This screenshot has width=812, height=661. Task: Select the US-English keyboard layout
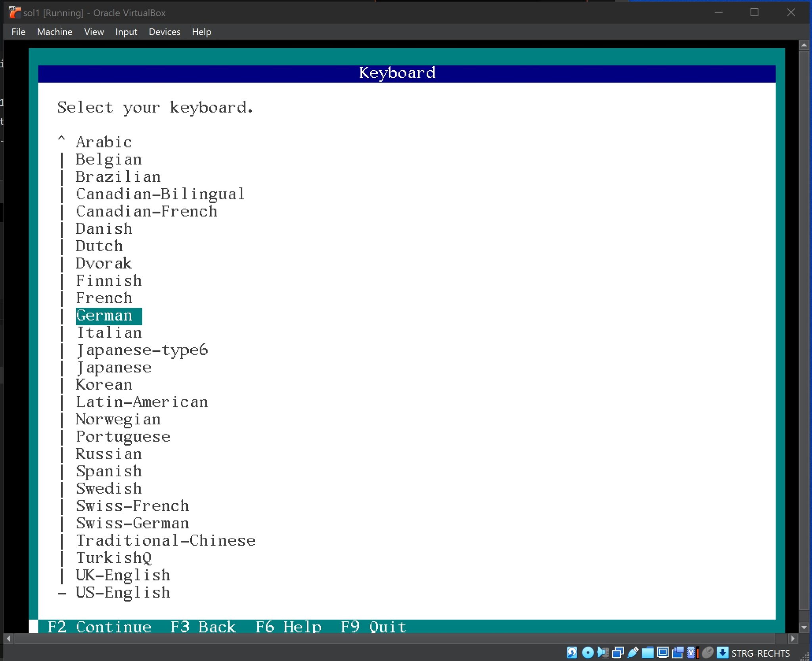[x=122, y=592]
